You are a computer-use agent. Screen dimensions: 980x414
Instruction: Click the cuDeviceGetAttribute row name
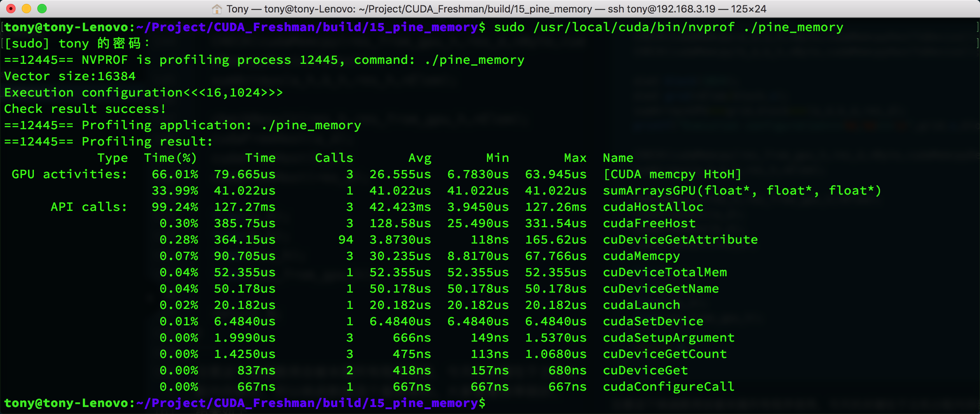(x=680, y=240)
